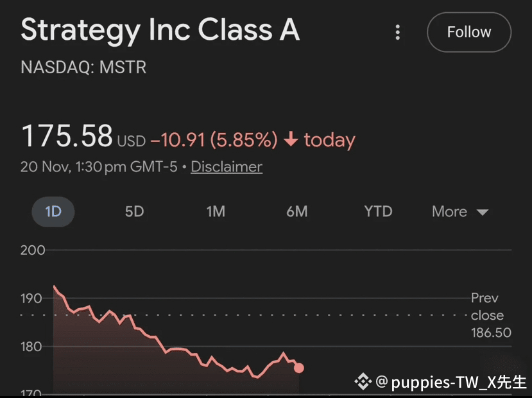Switch to the 5D chart tab
Image resolution: width=532 pixels, height=398 pixels.
point(134,212)
